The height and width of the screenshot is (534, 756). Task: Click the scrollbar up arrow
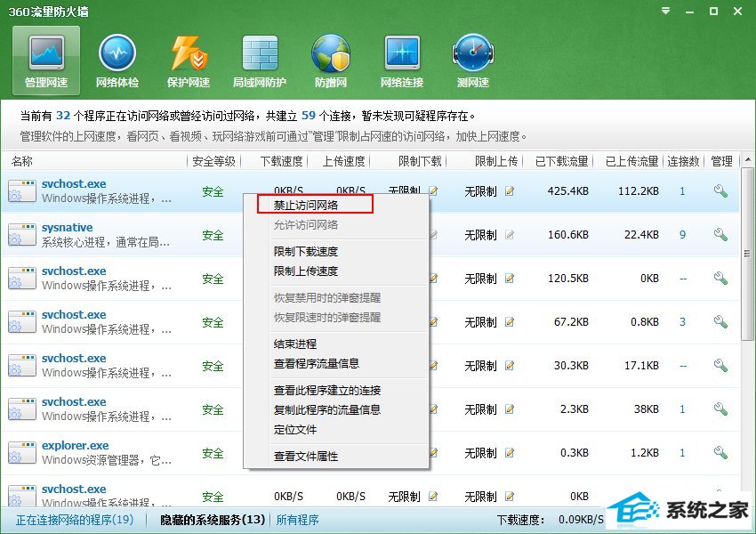click(748, 159)
